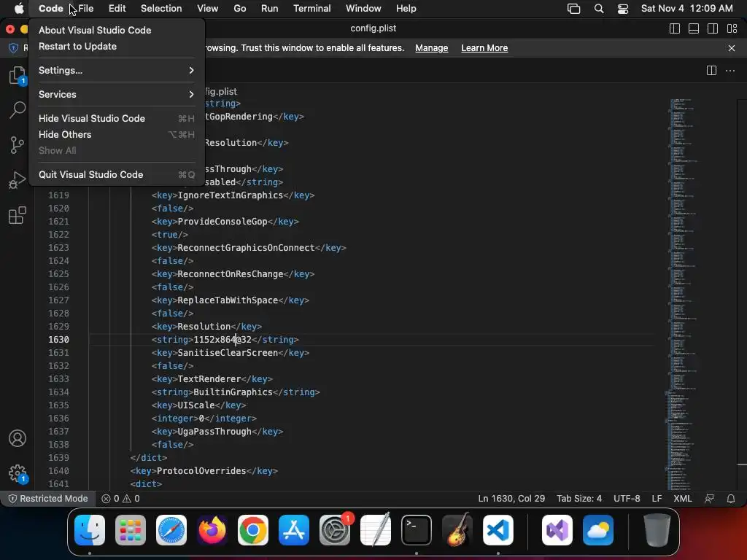Choose Hide Others menu item
This screenshot has height=560, width=747.
pyautogui.click(x=117, y=135)
